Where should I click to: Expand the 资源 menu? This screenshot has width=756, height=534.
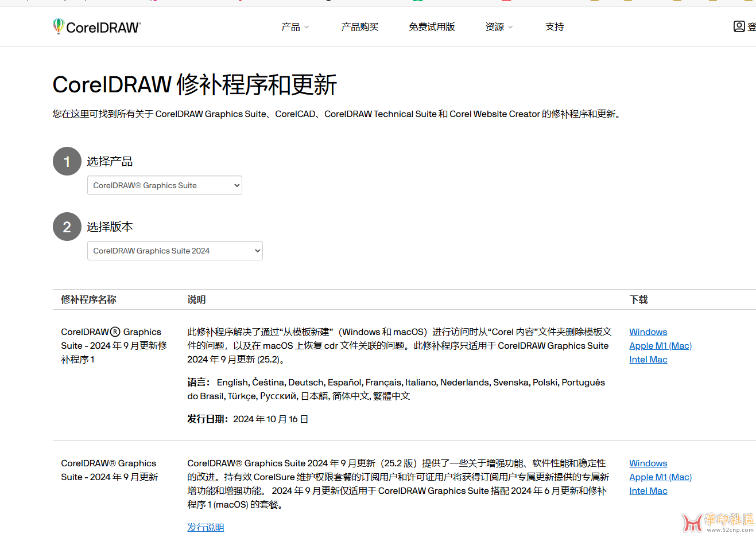(499, 27)
